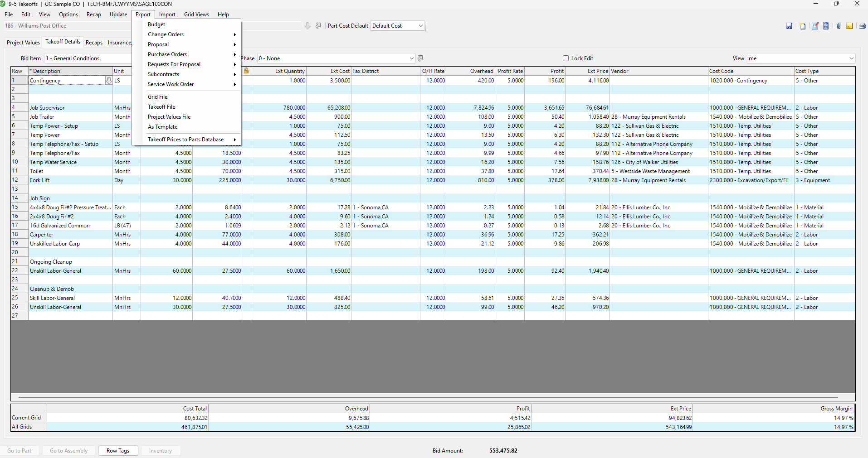Switch to the Project Values tab
This screenshot has width=868, height=458.
23,43
